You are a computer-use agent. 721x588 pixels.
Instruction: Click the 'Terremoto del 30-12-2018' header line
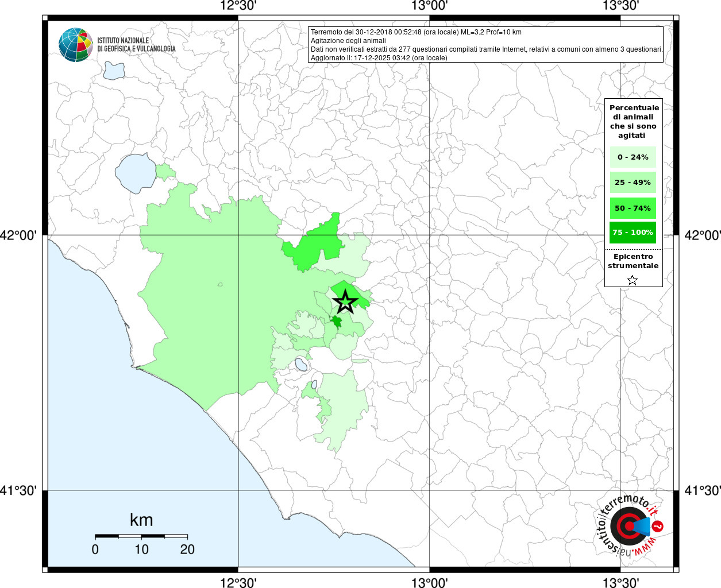click(416, 32)
